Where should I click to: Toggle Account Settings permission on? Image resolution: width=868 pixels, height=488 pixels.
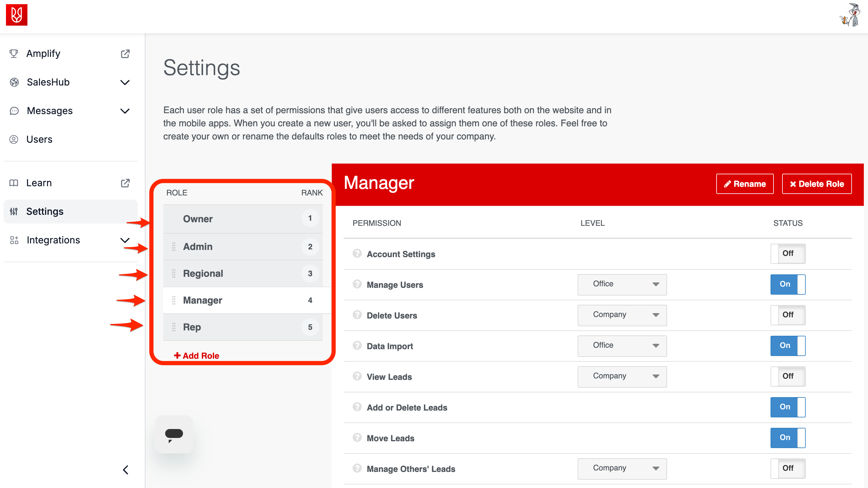[x=788, y=254]
